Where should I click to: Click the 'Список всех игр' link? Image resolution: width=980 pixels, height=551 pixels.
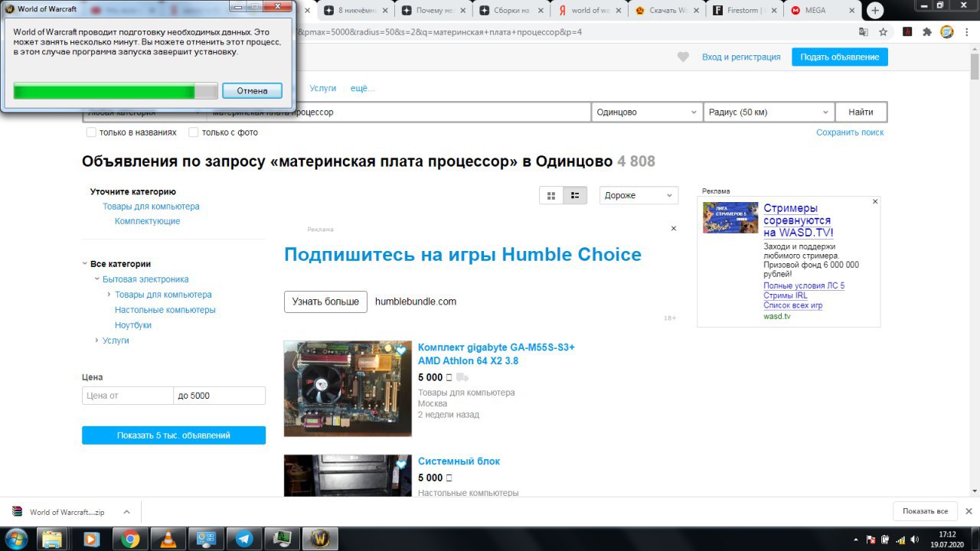793,305
